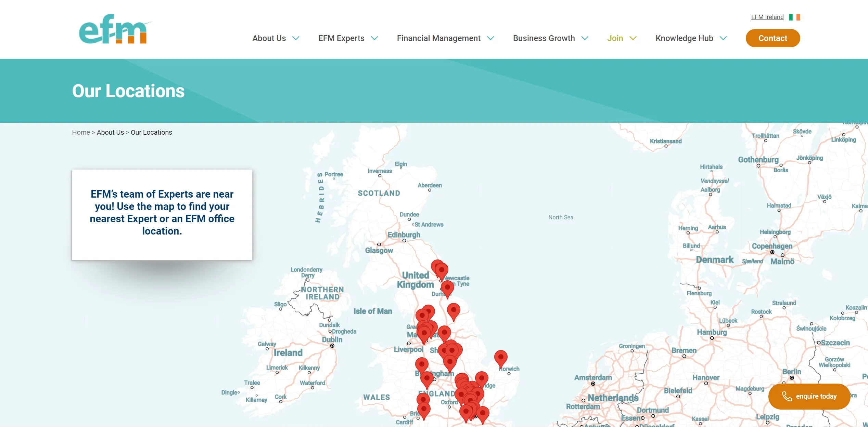Viewport: 868px width, 427px height.
Task: Click the EFM logo
Action: click(113, 31)
